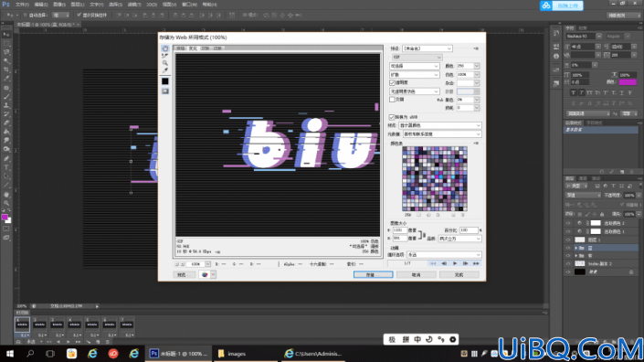Click the Done button in Save for Web
The height and width of the screenshot is (362, 644).
pyautogui.click(x=459, y=274)
